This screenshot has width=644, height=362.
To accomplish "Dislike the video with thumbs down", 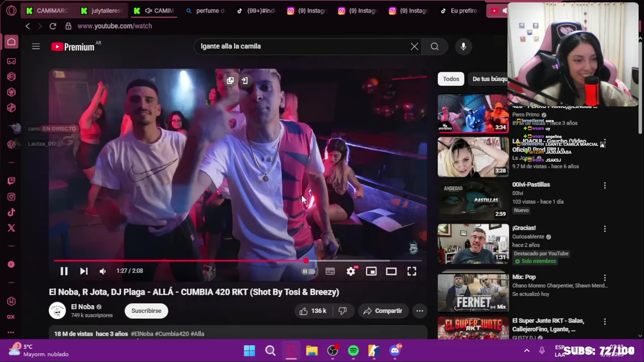I will coord(343,311).
